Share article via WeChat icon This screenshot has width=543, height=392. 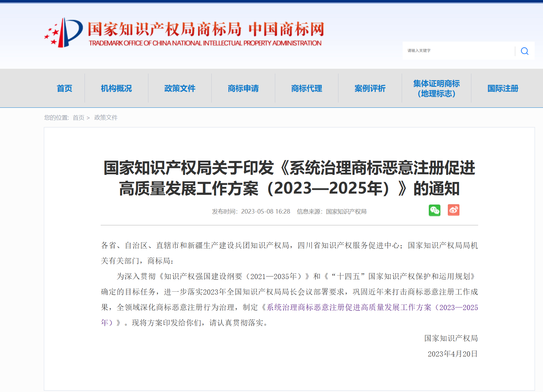pos(435,210)
